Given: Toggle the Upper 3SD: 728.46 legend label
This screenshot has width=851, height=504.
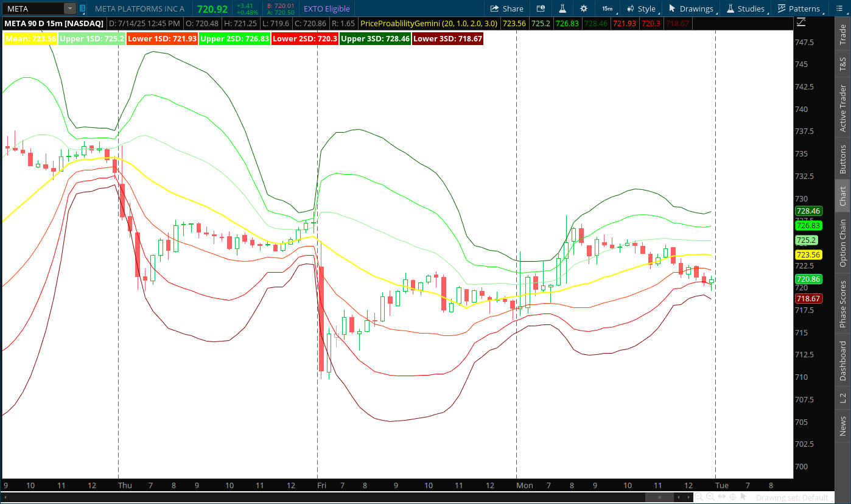Looking at the screenshot, I should pyautogui.click(x=374, y=38).
